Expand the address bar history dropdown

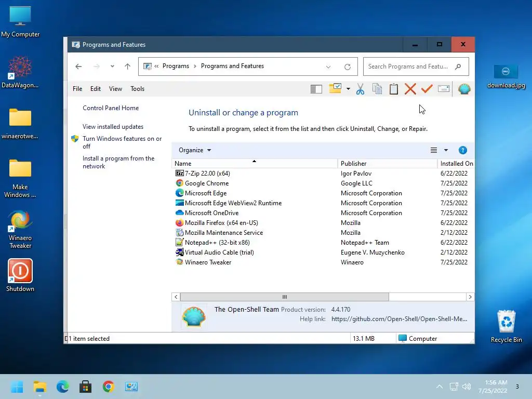[328, 67]
